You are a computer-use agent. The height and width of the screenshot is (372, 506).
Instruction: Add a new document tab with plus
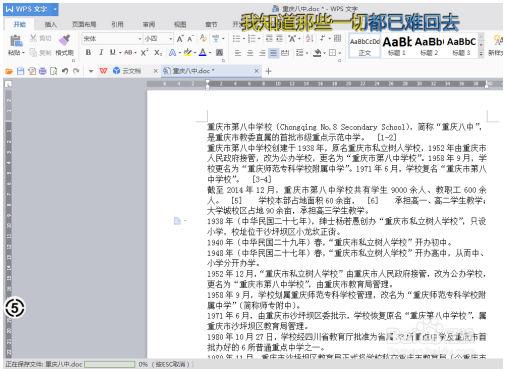[268, 71]
